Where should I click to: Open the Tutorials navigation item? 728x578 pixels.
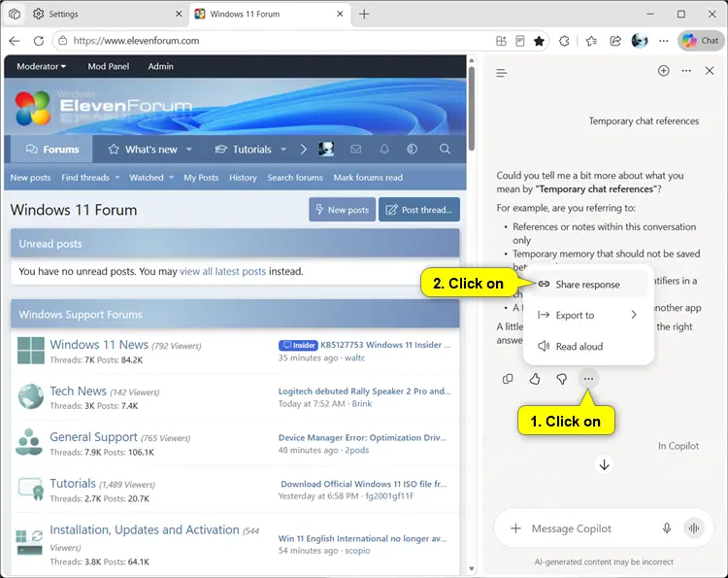(x=244, y=150)
